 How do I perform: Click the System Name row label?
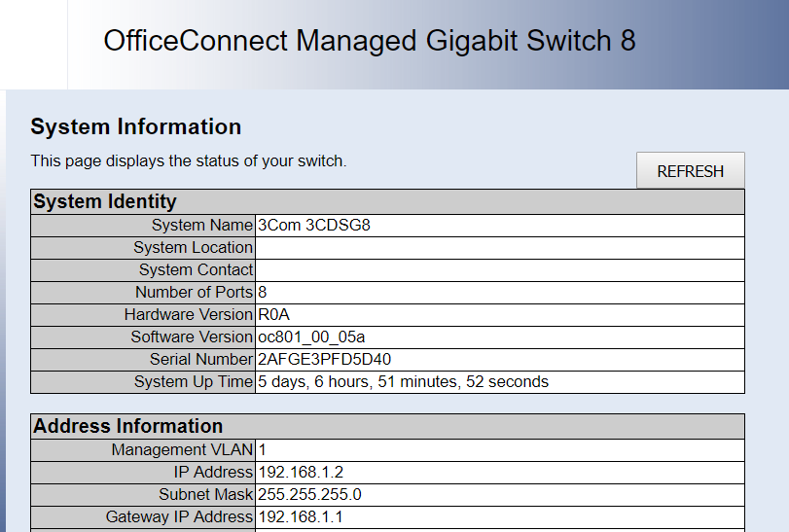[202, 225]
